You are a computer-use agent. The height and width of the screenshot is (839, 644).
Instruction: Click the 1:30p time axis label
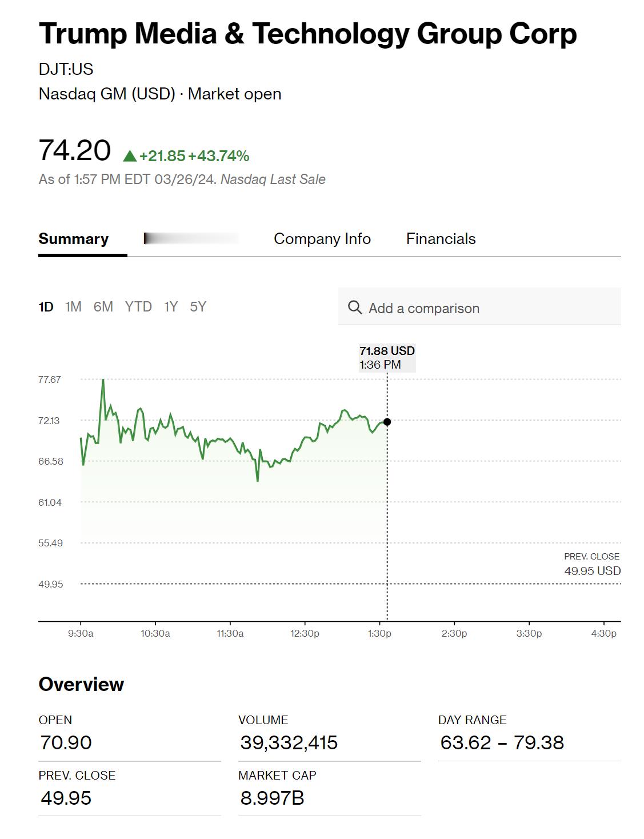pos(379,633)
